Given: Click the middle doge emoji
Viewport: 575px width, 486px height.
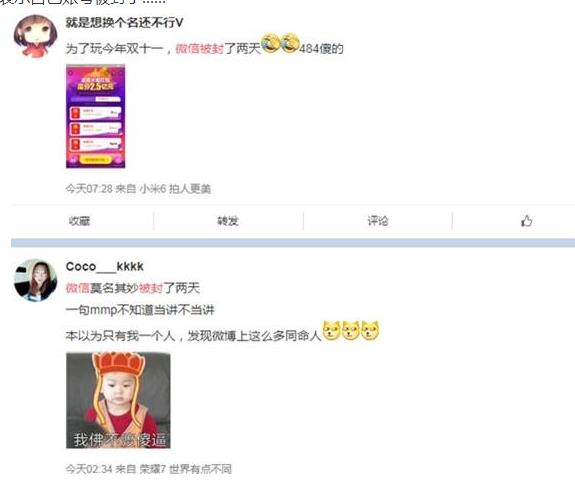Looking at the screenshot, I should pos(351,330).
